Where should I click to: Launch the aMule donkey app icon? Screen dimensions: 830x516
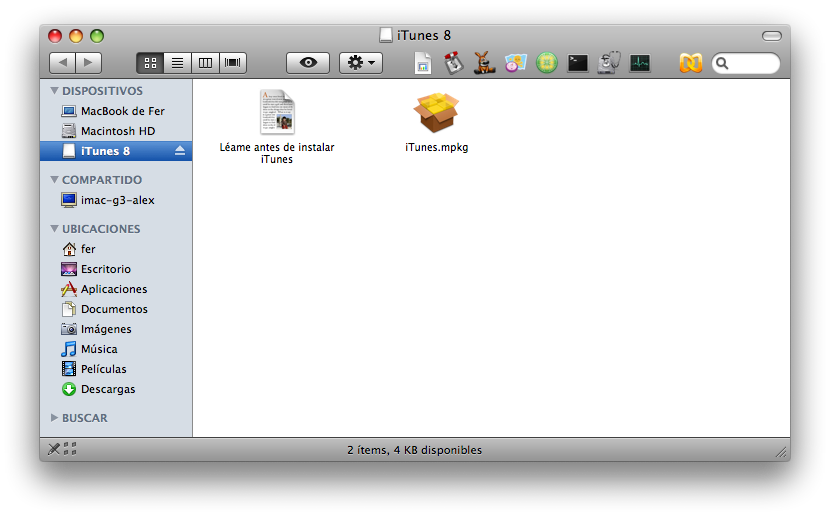pos(484,62)
